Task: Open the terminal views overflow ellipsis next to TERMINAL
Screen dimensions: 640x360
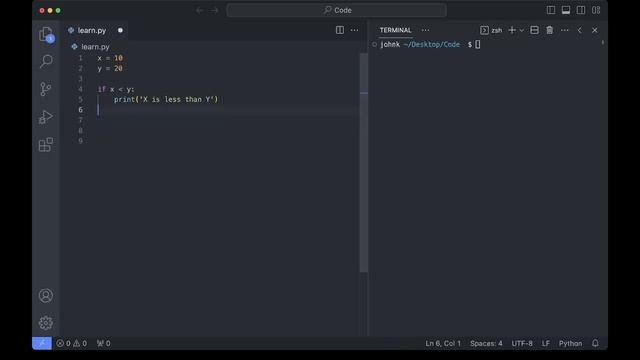Action: pyautogui.click(x=425, y=30)
